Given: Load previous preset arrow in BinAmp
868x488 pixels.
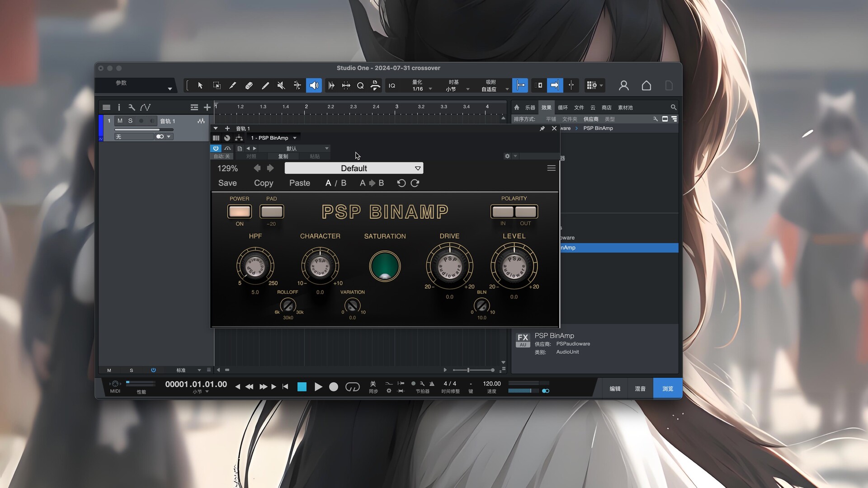Looking at the screenshot, I should pyautogui.click(x=257, y=168).
